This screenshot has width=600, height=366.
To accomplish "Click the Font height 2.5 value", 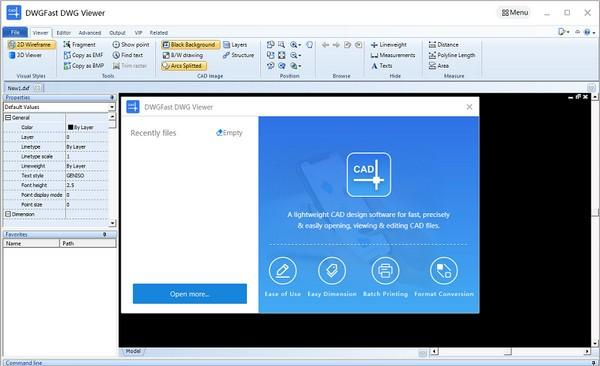I will coord(87,185).
